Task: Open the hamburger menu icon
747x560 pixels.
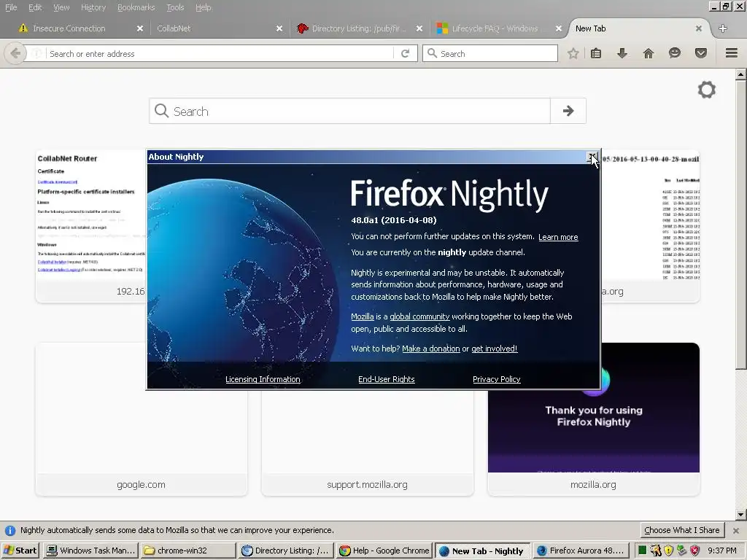Action: point(732,52)
